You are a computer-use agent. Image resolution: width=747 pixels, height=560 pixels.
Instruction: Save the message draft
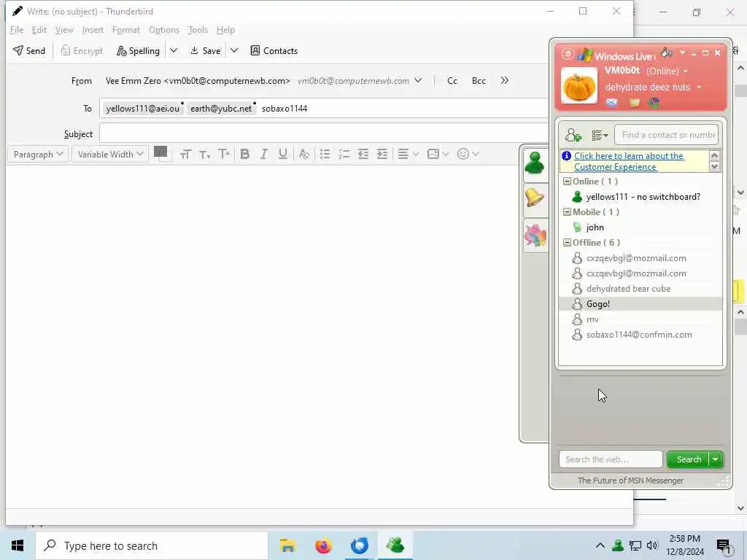205,50
